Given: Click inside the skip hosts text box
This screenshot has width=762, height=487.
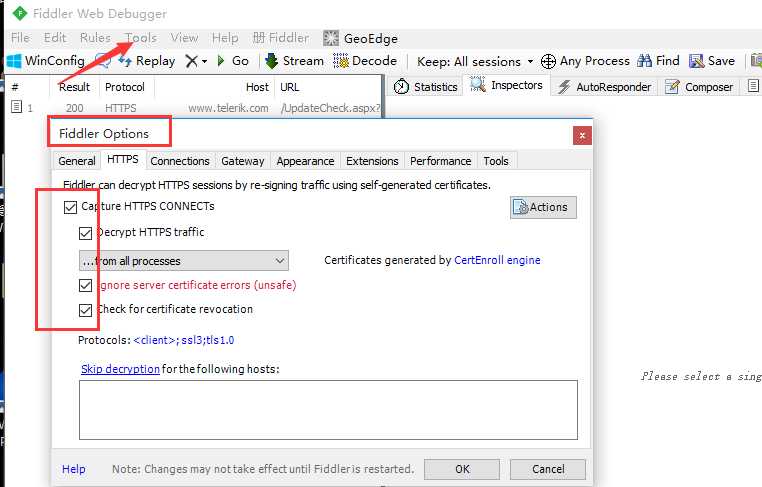Looking at the screenshot, I should (329, 410).
